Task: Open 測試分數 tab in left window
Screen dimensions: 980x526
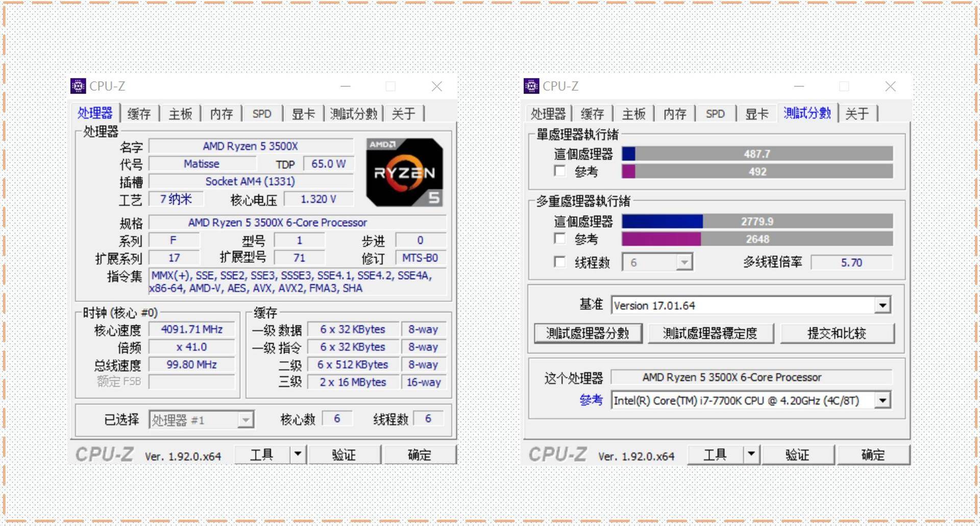Action: 353,114
